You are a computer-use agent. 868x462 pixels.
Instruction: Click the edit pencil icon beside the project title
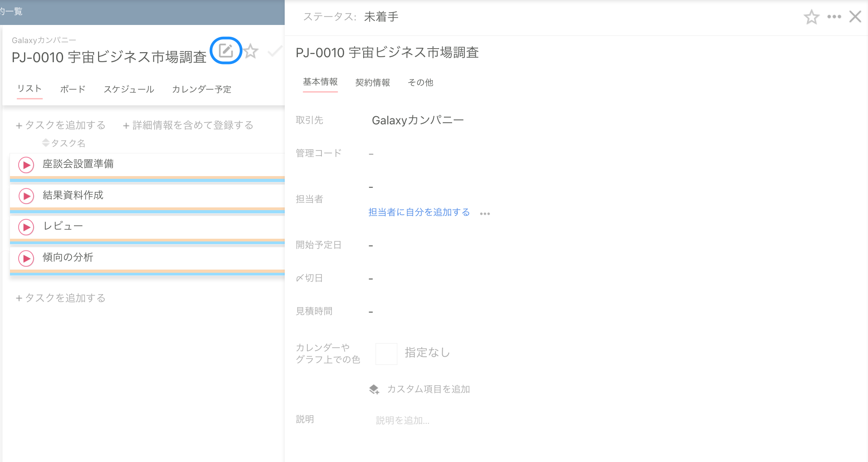226,51
